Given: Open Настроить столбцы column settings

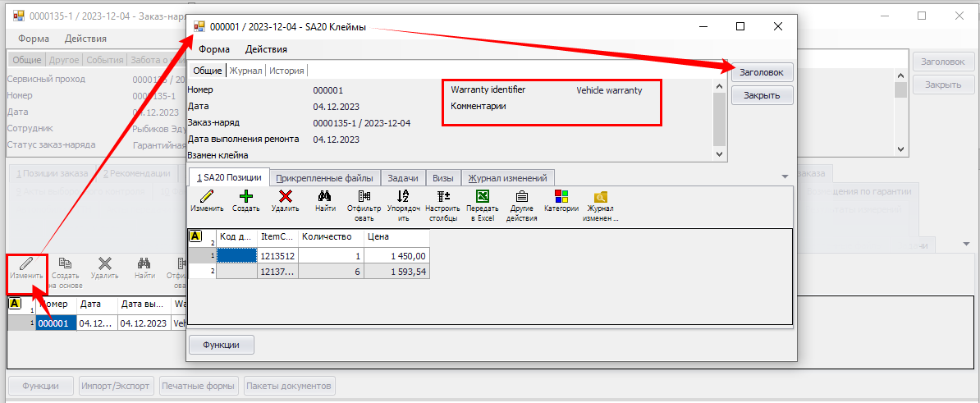Looking at the screenshot, I should [443, 196].
